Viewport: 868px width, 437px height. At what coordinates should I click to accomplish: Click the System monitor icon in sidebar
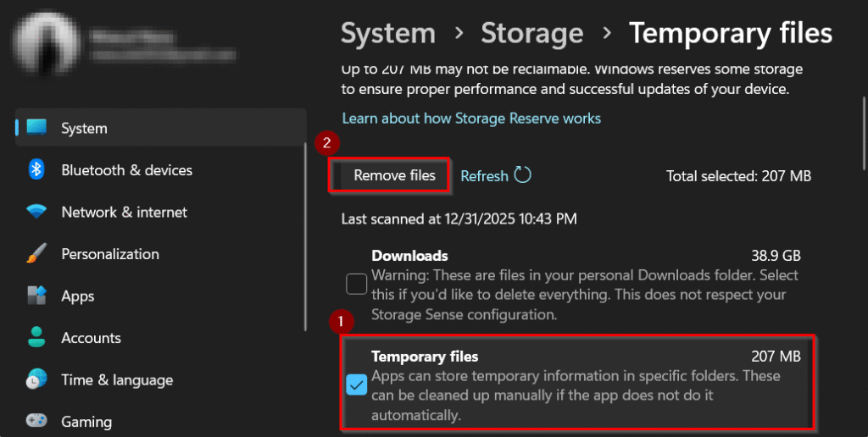(36, 127)
